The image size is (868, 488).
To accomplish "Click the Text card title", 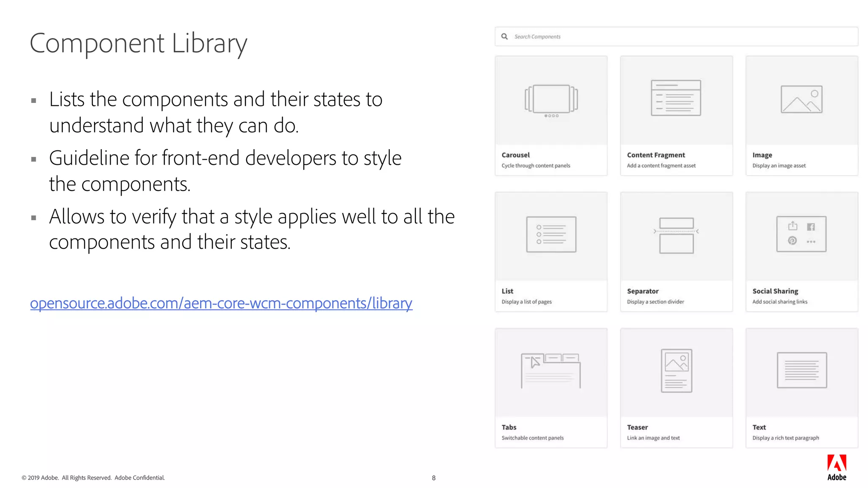I will [759, 427].
